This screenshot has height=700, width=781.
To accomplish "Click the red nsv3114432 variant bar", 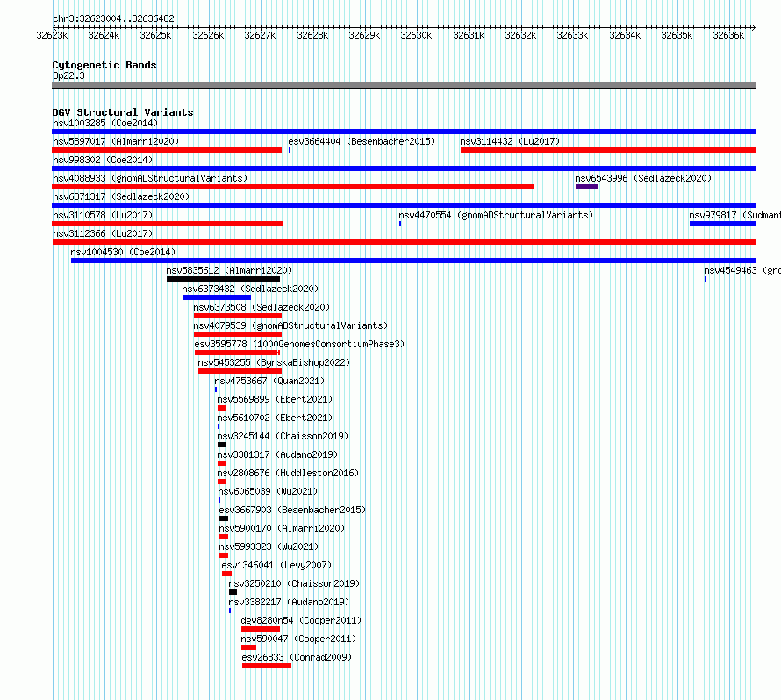I will click(x=608, y=150).
